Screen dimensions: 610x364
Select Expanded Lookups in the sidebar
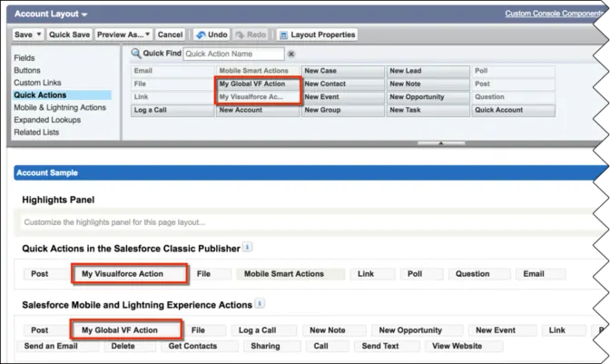point(47,120)
